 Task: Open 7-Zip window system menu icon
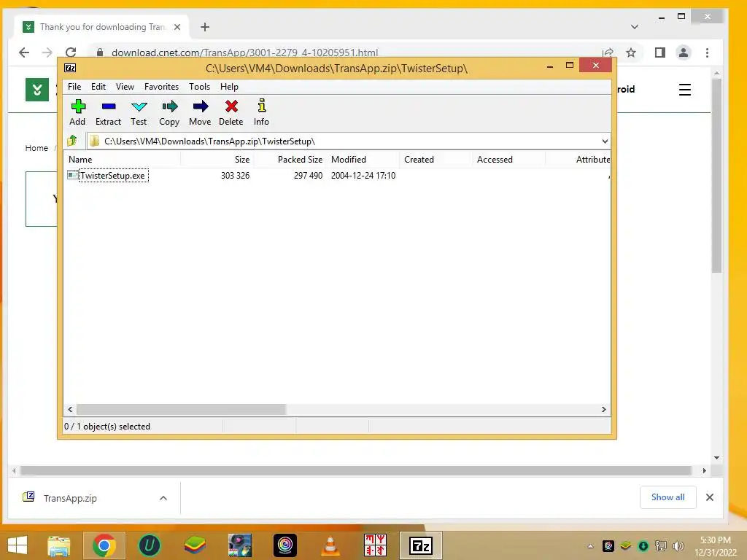70,68
